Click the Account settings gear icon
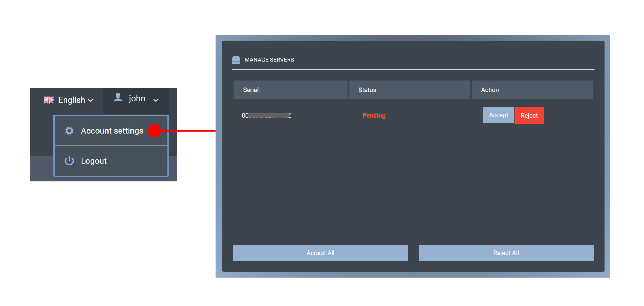The width and height of the screenshot is (644, 306). (69, 131)
